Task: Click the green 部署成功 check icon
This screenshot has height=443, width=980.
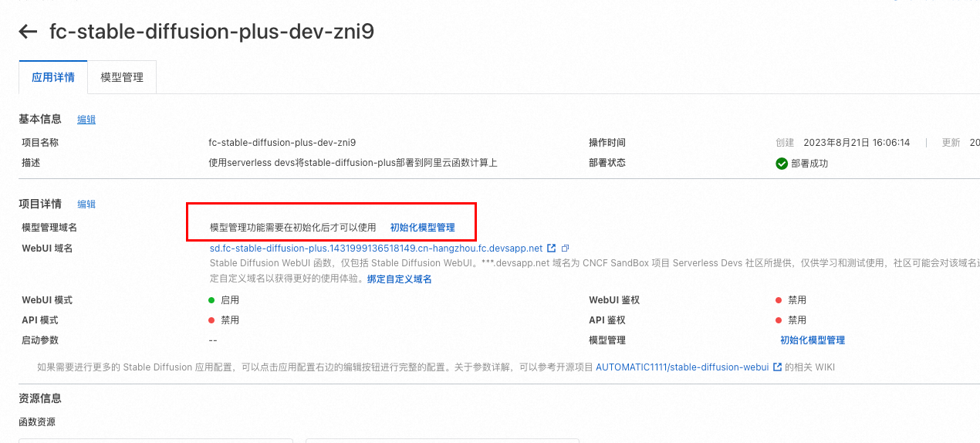Action: click(782, 164)
